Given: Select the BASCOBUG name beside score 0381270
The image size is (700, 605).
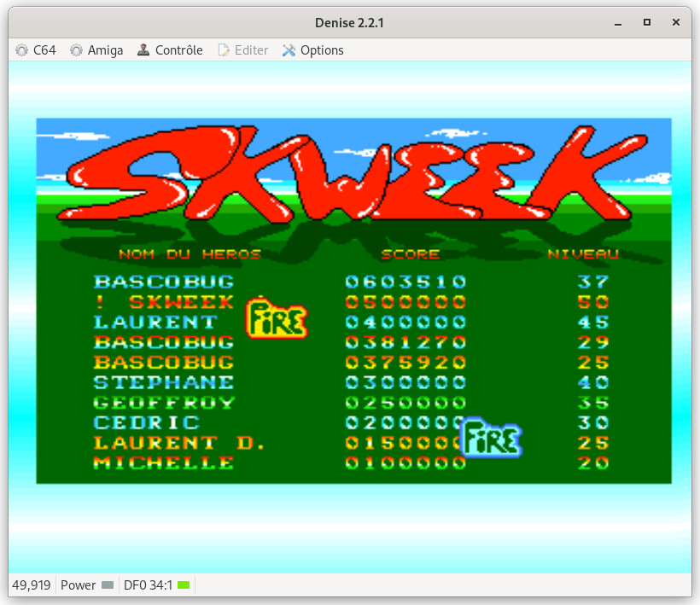Looking at the screenshot, I should 164,342.
